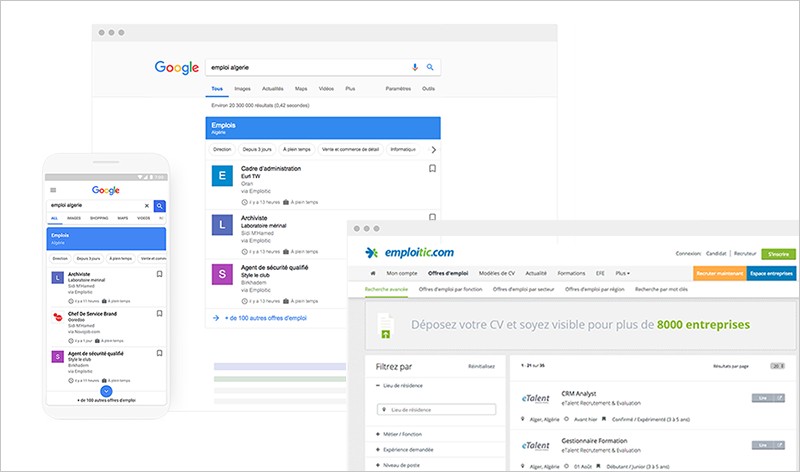Select 'Recherche par mot clés' subtab

point(661,289)
